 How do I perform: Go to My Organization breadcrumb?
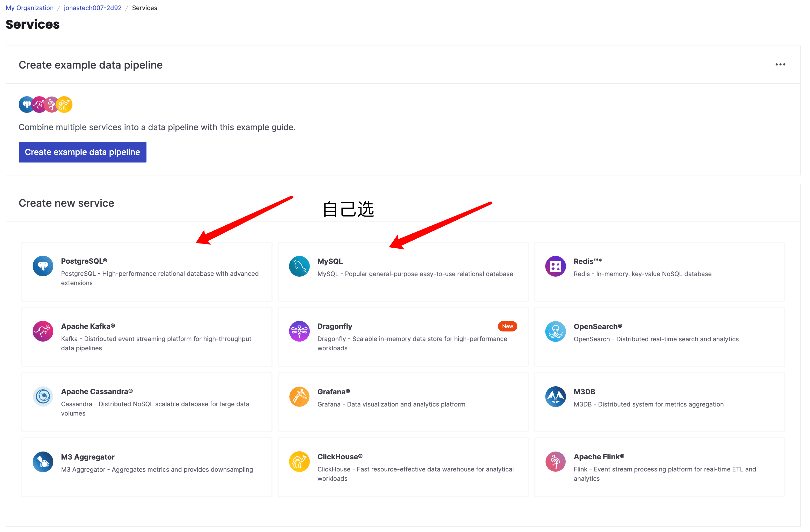(x=30, y=8)
